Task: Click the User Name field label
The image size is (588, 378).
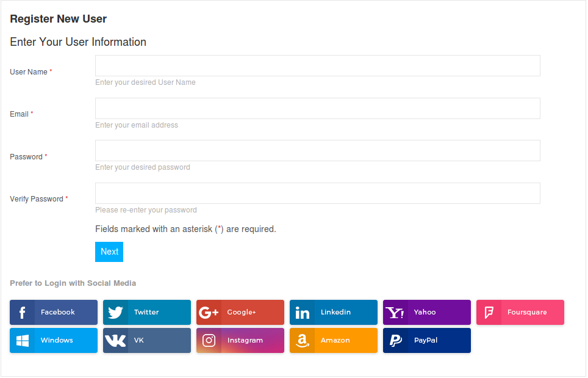Action: 29,72
